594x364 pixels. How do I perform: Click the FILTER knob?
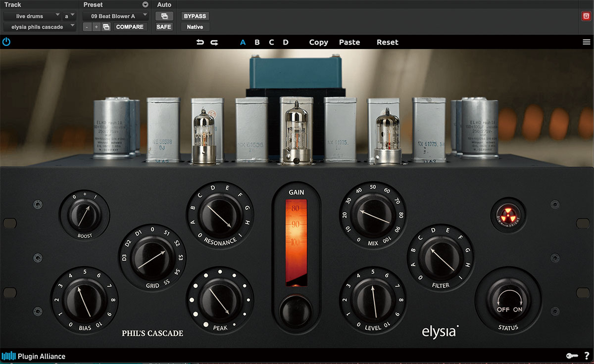[441, 258]
